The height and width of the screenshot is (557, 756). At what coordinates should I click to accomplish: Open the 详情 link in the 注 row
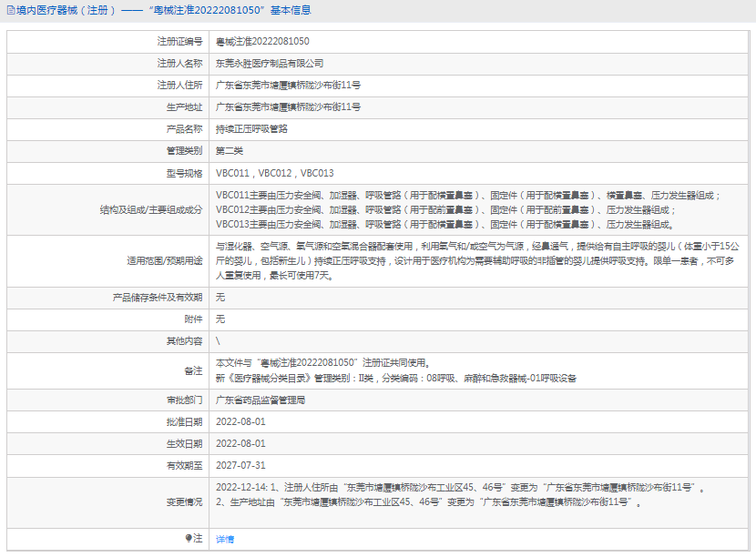coord(225,539)
